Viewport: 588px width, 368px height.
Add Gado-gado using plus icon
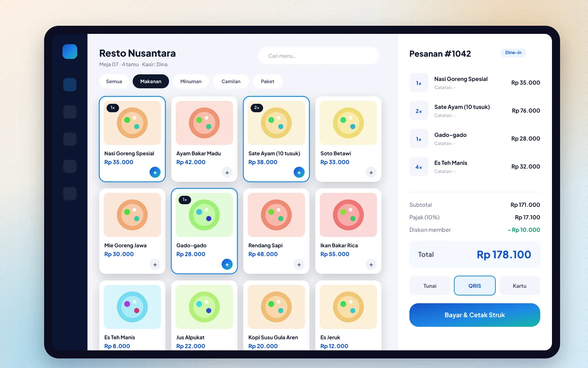coord(227,264)
